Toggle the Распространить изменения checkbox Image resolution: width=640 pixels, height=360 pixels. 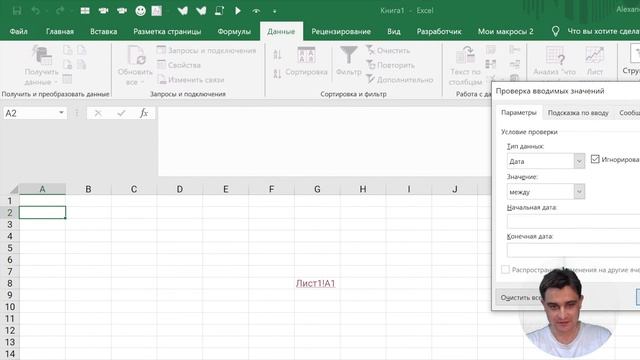tap(505, 270)
